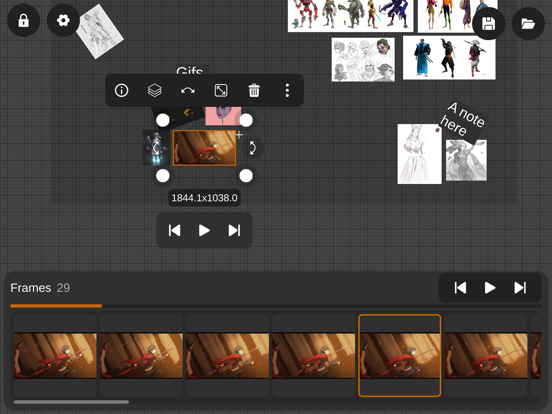Viewport: 552px width, 414px height.
Task: Click top-left resize handle of selection
Action: click(x=163, y=120)
